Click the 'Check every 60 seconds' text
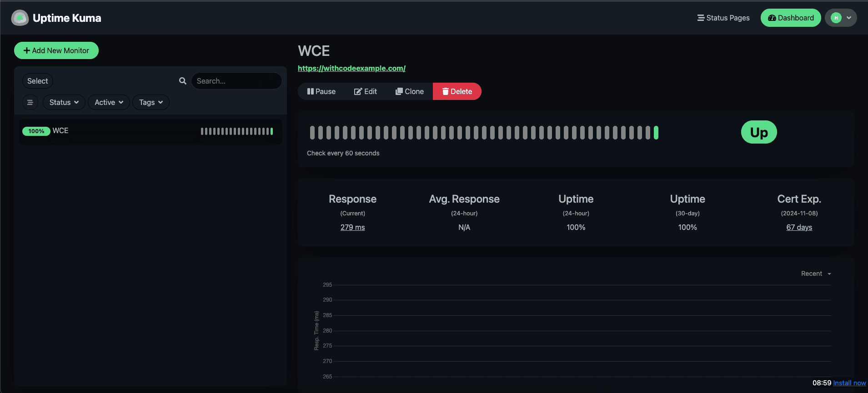 [343, 153]
